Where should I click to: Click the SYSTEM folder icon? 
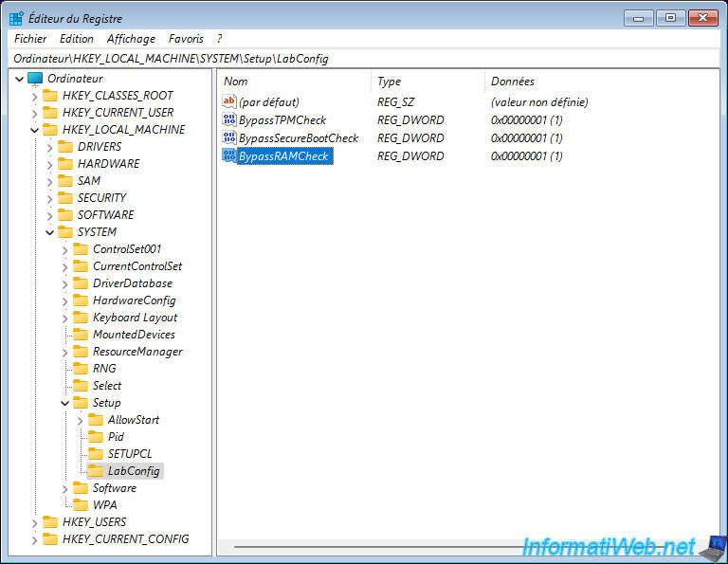(65, 232)
